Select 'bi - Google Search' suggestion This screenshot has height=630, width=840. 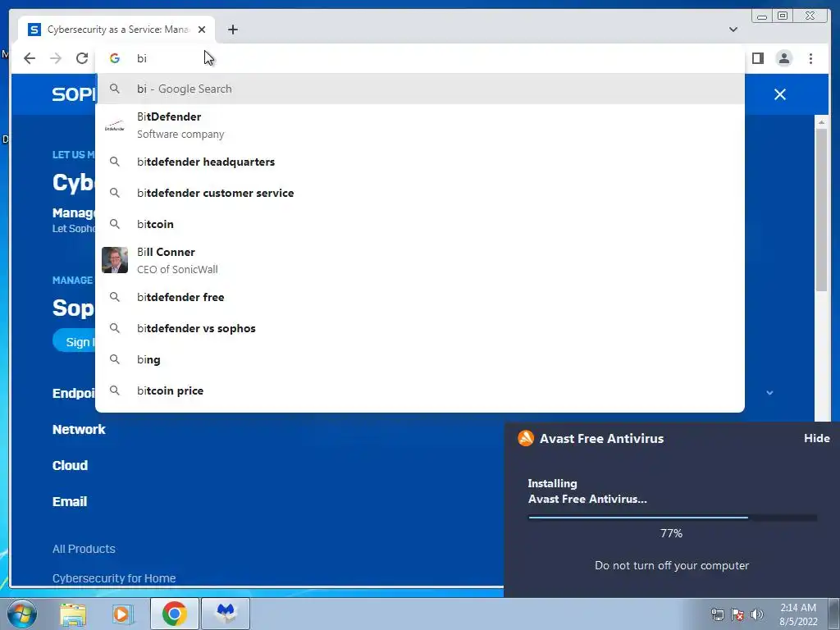(420, 89)
